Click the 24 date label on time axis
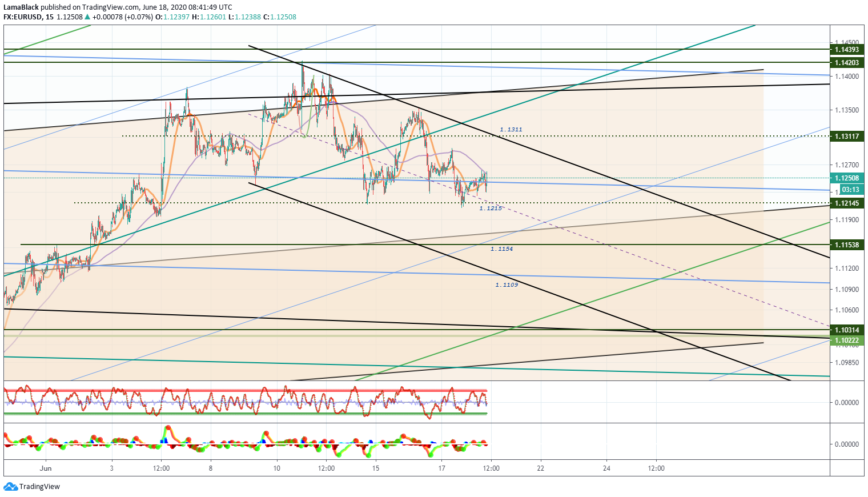The height and width of the screenshot is (497, 868). click(606, 468)
